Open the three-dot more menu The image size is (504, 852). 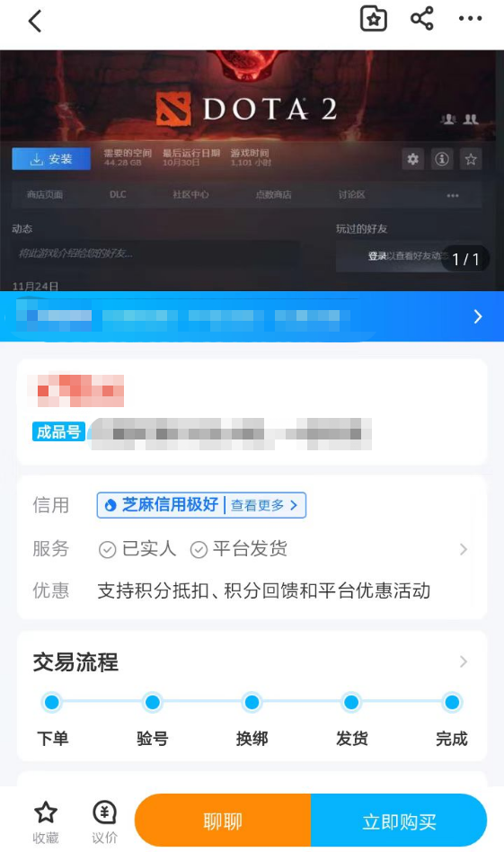coord(470,19)
